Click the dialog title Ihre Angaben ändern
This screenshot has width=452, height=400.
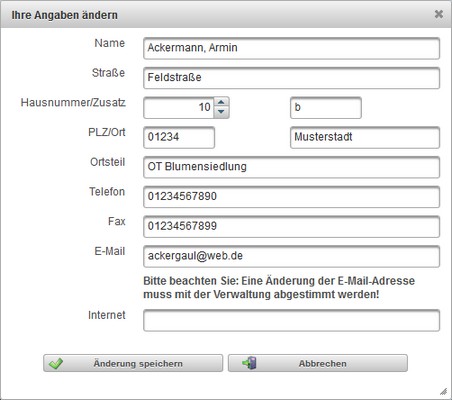tap(64, 15)
